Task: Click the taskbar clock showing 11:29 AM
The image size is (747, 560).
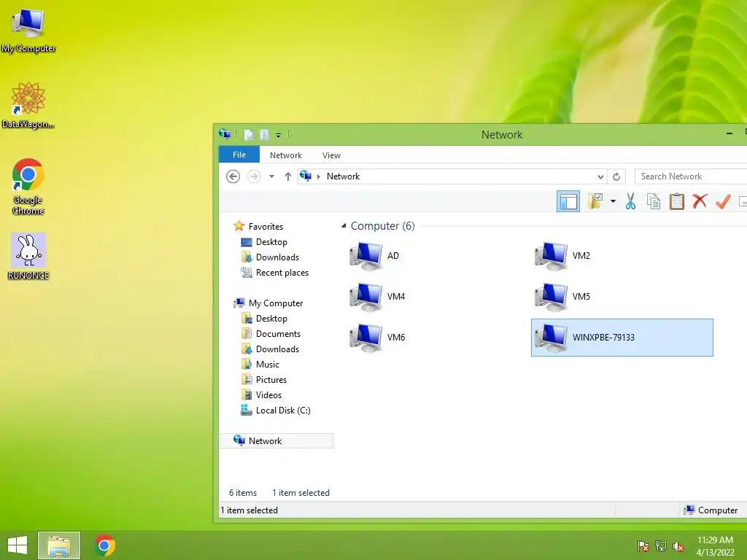Action: (715, 545)
